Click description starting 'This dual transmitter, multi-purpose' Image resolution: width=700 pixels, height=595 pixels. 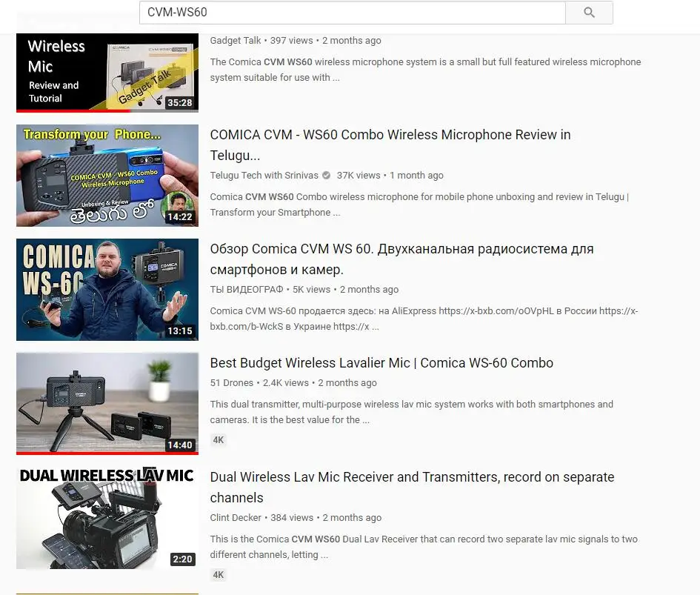[x=412, y=412]
